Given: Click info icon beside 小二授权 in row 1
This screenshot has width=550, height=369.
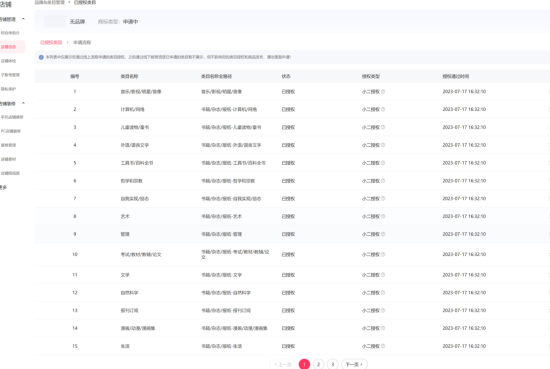Looking at the screenshot, I should click(383, 92).
